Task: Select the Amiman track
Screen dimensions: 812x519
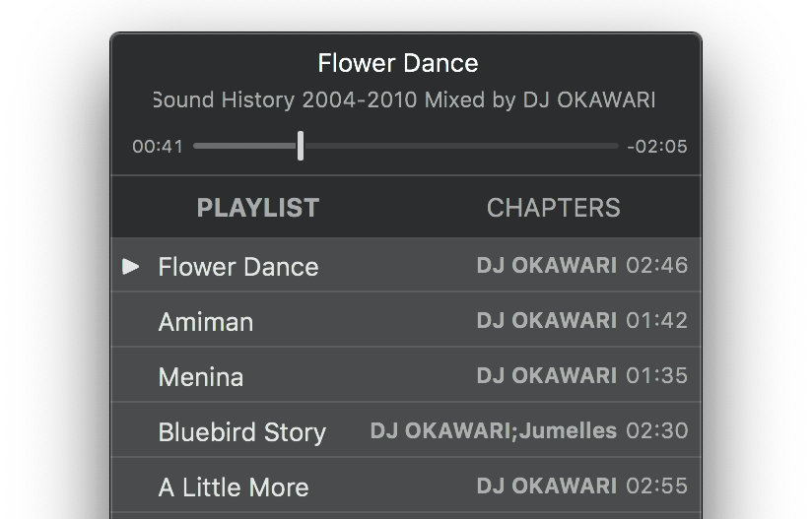Action: pos(206,322)
